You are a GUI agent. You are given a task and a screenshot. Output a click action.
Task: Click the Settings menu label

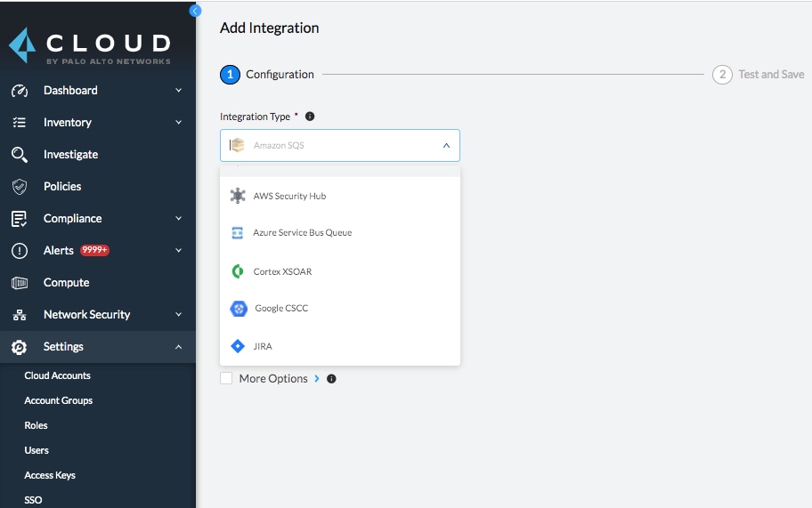(63, 347)
